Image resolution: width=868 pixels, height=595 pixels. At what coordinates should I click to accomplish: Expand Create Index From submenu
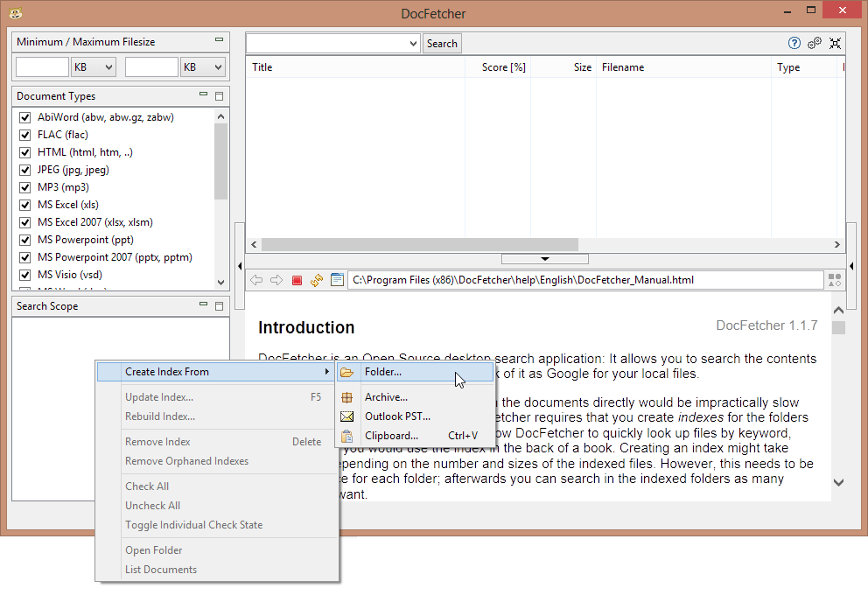(216, 372)
